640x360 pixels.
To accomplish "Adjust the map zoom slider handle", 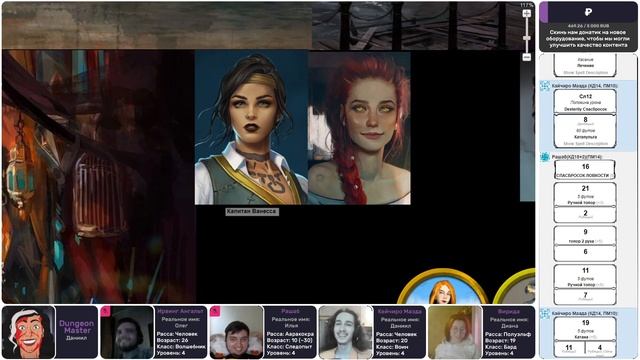I will pyautogui.click(x=527, y=38).
